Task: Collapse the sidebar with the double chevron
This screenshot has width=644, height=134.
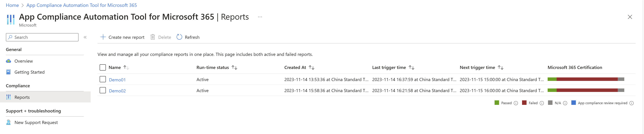Action: [x=85, y=37]
